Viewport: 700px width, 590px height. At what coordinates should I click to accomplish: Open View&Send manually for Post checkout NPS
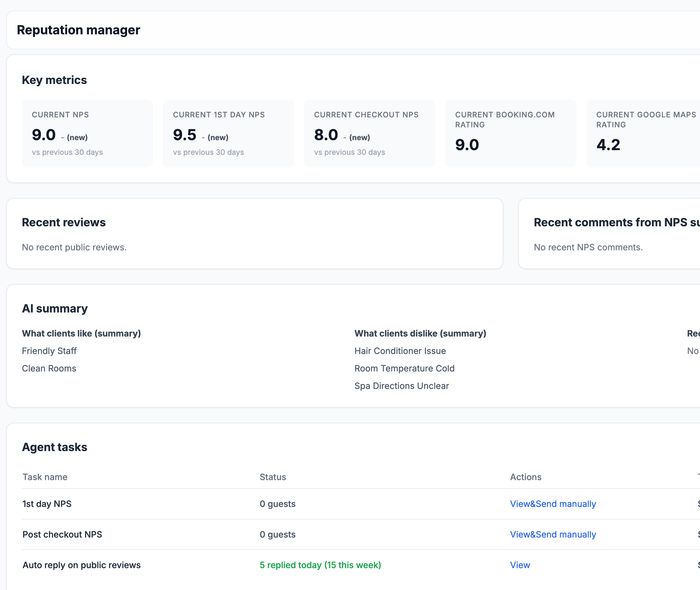coord(553,534)
